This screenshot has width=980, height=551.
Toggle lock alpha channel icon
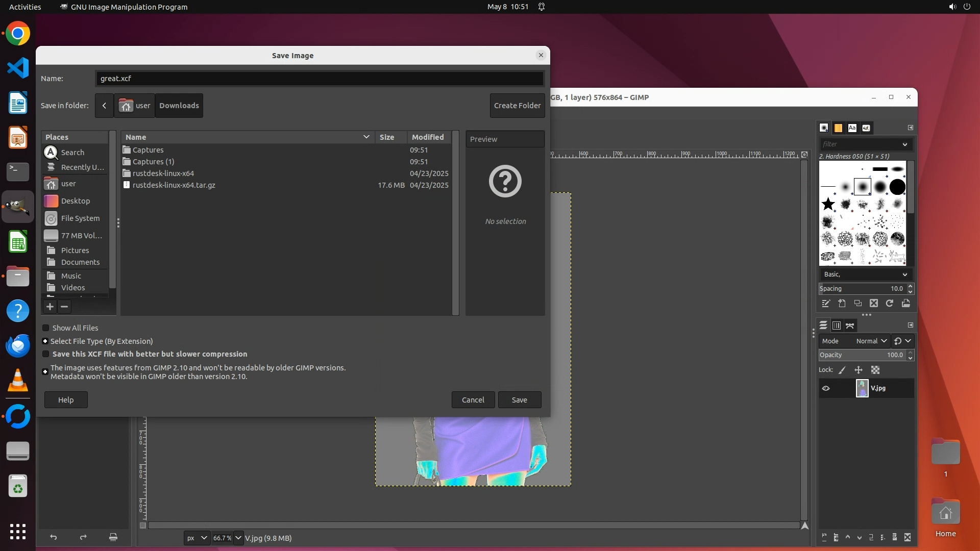click(875, 370)
